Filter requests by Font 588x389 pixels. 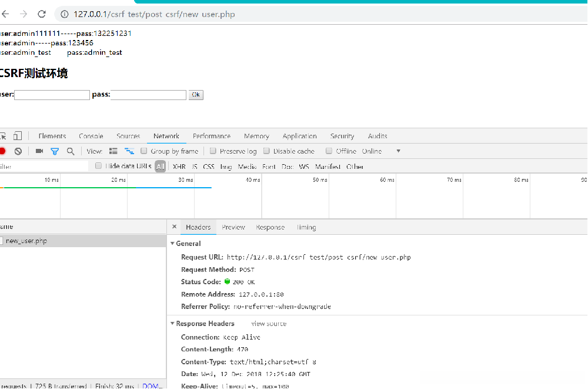pos(269,167)
